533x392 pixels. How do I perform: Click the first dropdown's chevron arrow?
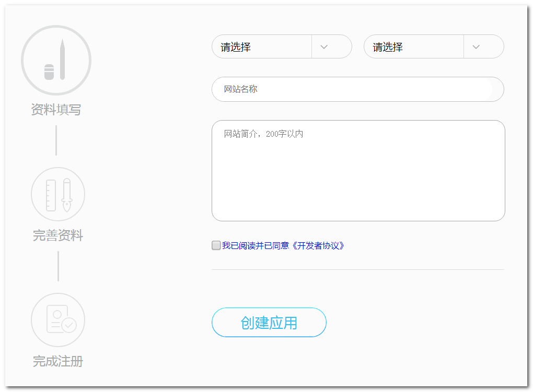[x=324, y=47]
